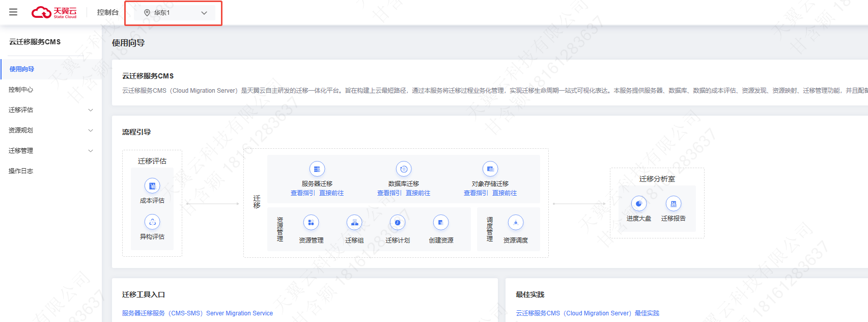Image resolution: width=868 pixels, height=322 pixels.
Task: Expand the 迁移评估 chevron arrow
Action: pyautogui.click(x=91, y=110)
